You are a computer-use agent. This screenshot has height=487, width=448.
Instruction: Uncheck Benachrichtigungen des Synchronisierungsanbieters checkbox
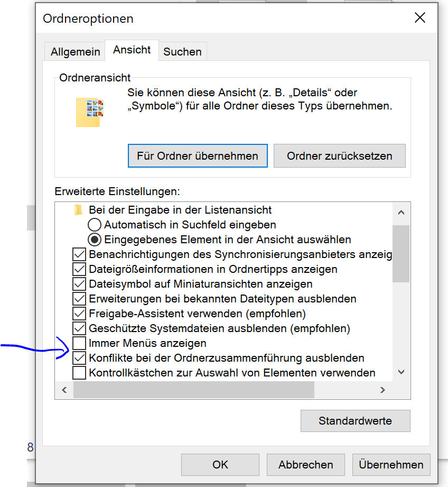coord(79,254)
